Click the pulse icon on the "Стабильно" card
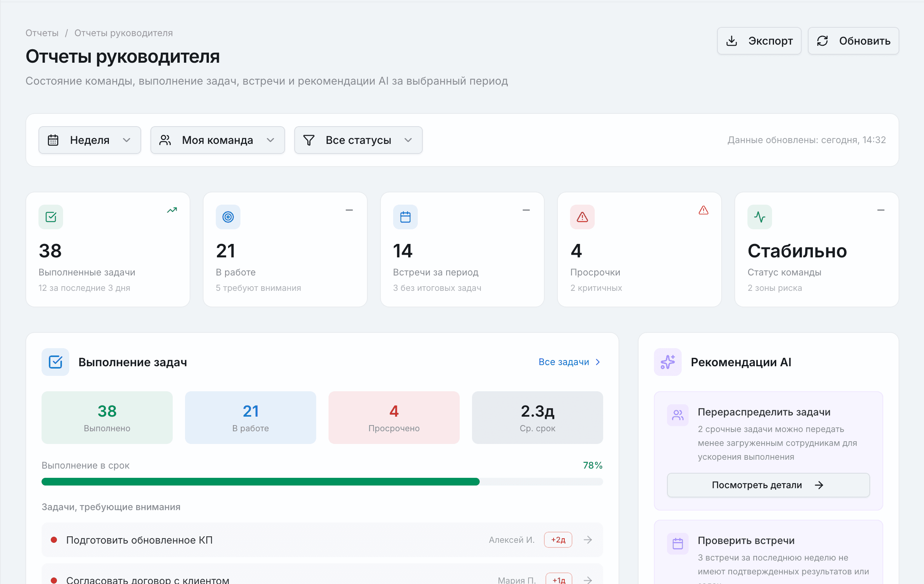The image size is (924, 584). pyautogui.click(x=759, y=217)
